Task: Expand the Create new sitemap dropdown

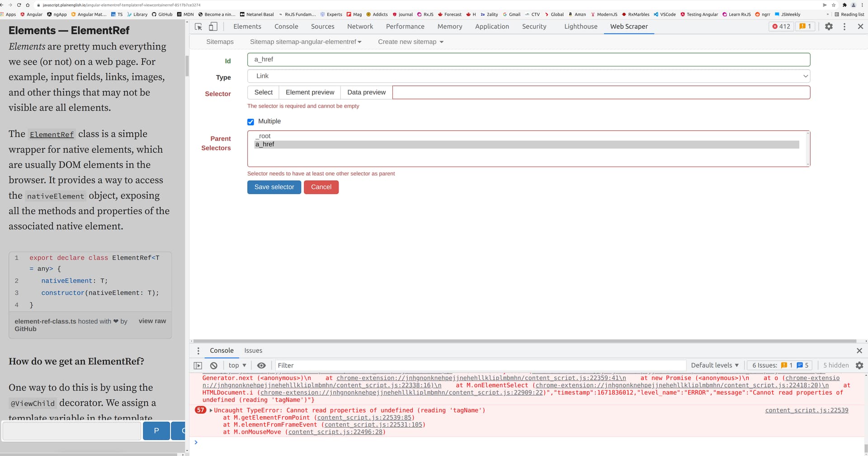Action: click(410, 42)
